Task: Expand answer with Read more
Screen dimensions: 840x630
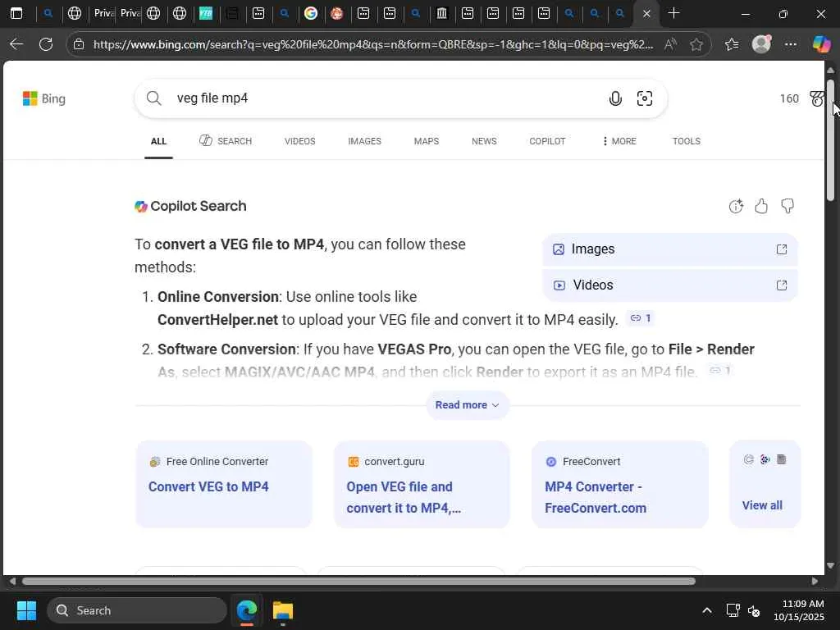Action: (467, 405)
